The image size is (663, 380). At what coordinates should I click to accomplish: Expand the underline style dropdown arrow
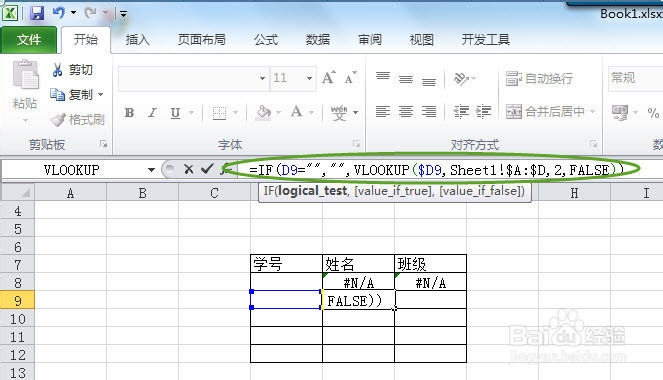click(x=192, y=112)
